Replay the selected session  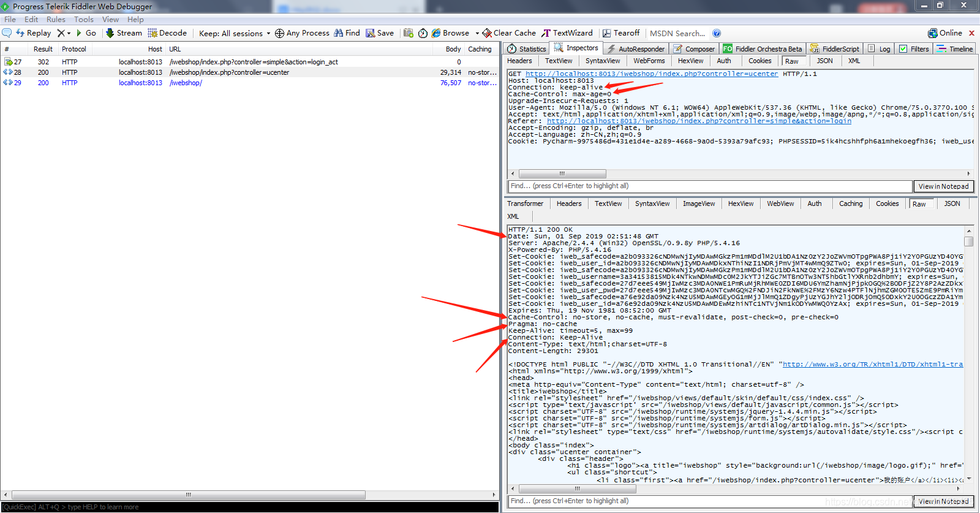[x=33, y=33]
